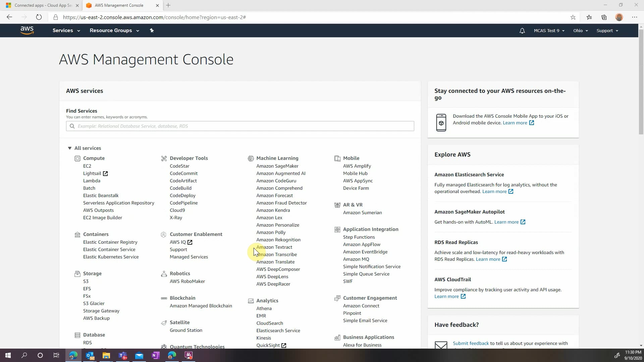Open Microsoft Teams from taskbar
644x362 pixels.
click(123, 355)
